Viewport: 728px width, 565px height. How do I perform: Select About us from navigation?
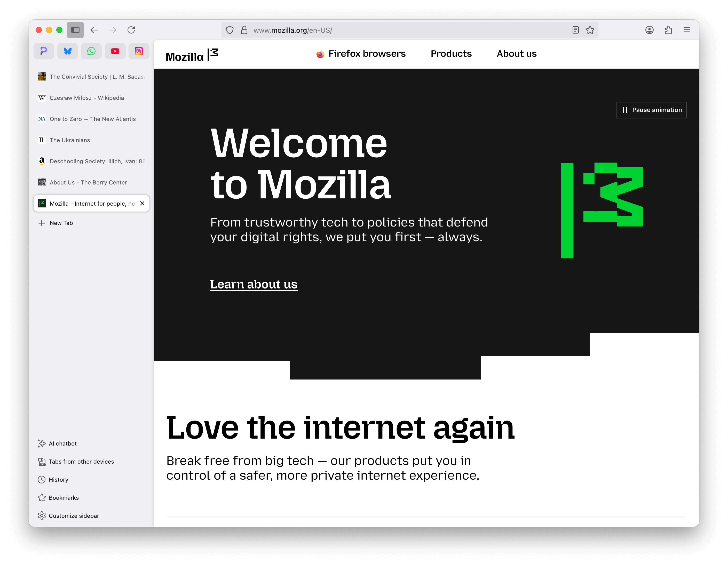pos(517,54)
